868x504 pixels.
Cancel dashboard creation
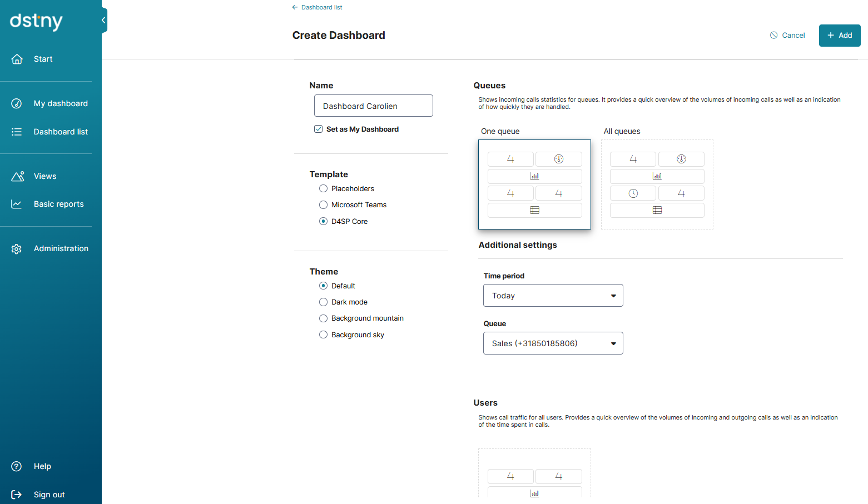click(787, 36)
